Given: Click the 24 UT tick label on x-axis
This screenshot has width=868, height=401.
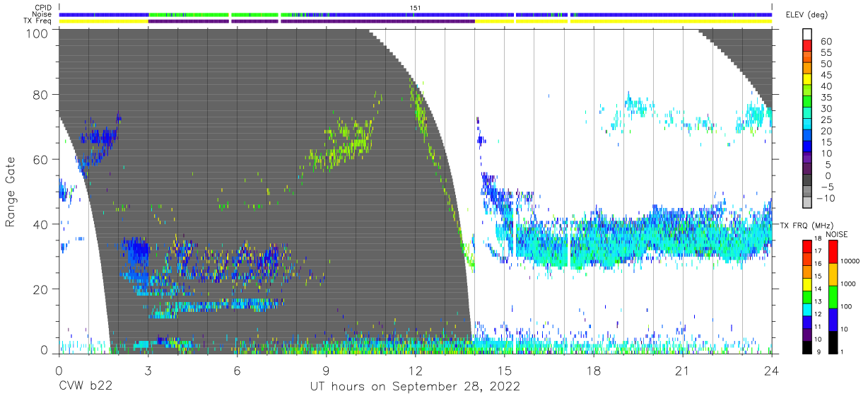Looking at the screenshot, I should tap(772, 371).
